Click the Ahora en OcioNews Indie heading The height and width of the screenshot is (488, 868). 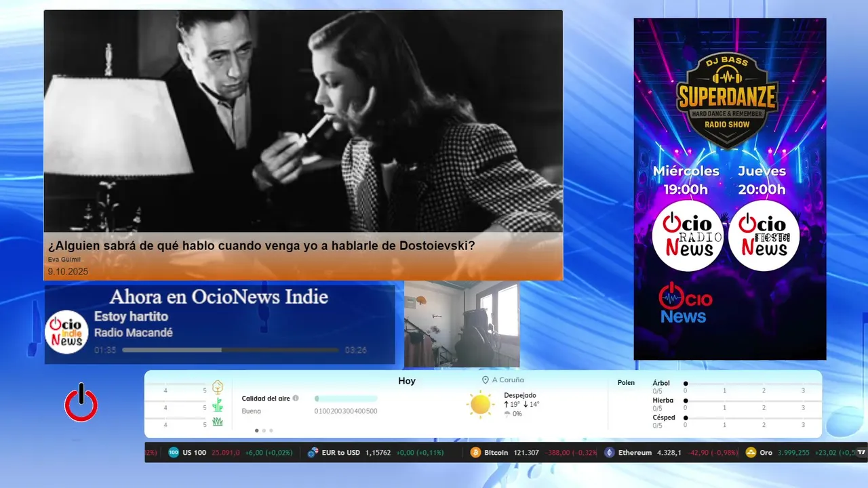219,297
